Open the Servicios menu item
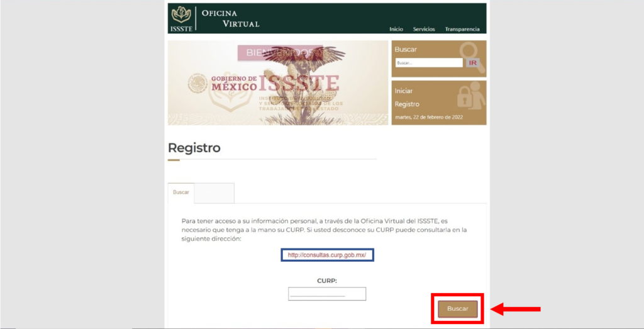Viewport: 644px width, 329px height. (x=424, y=29)
